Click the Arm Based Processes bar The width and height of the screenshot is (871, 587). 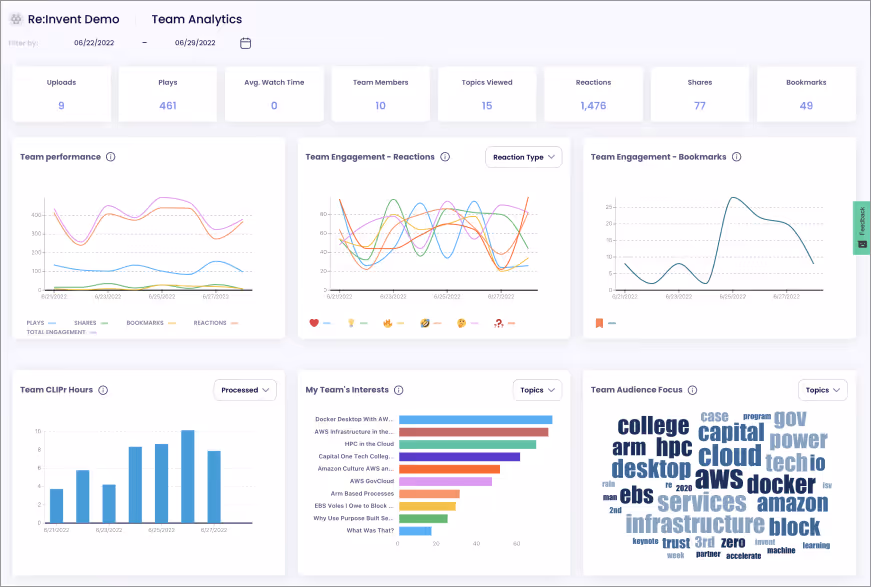(x=429, y=494)
